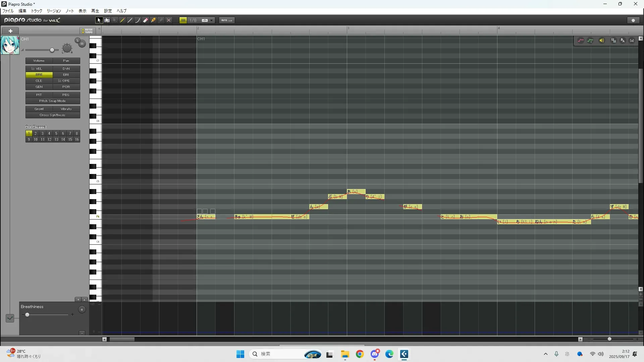Click the Cross Synthesis button
This screenshot has height=362, width=644.
click(53, 115)
